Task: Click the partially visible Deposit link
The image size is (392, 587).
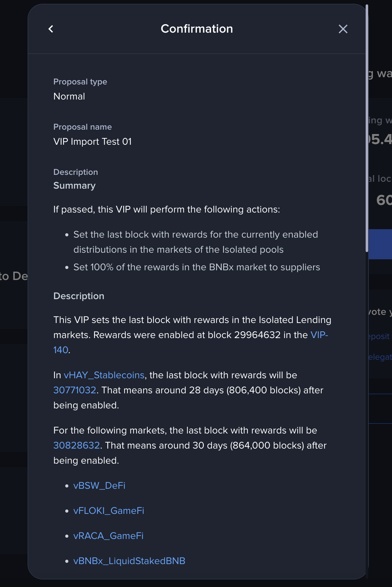Action: 379,336
